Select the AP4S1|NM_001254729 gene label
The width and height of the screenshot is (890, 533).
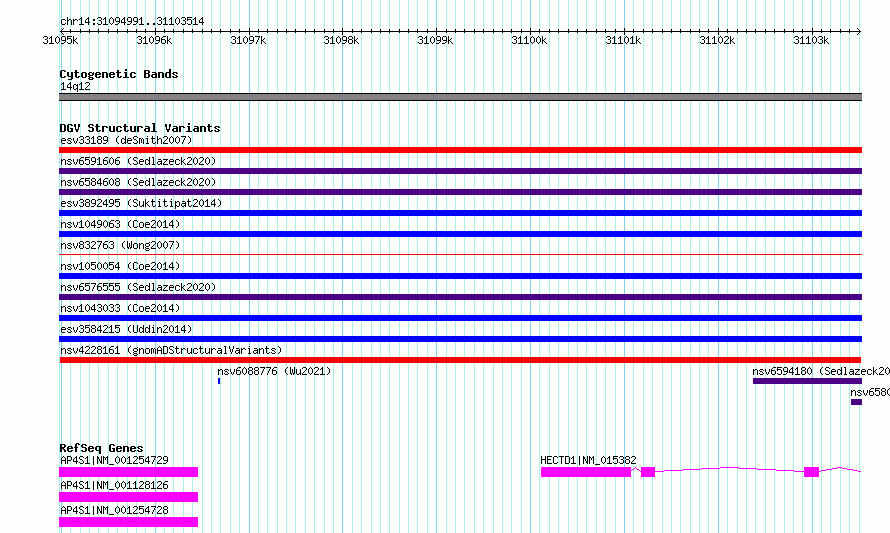pyautogui.click(x=114, y=460)
